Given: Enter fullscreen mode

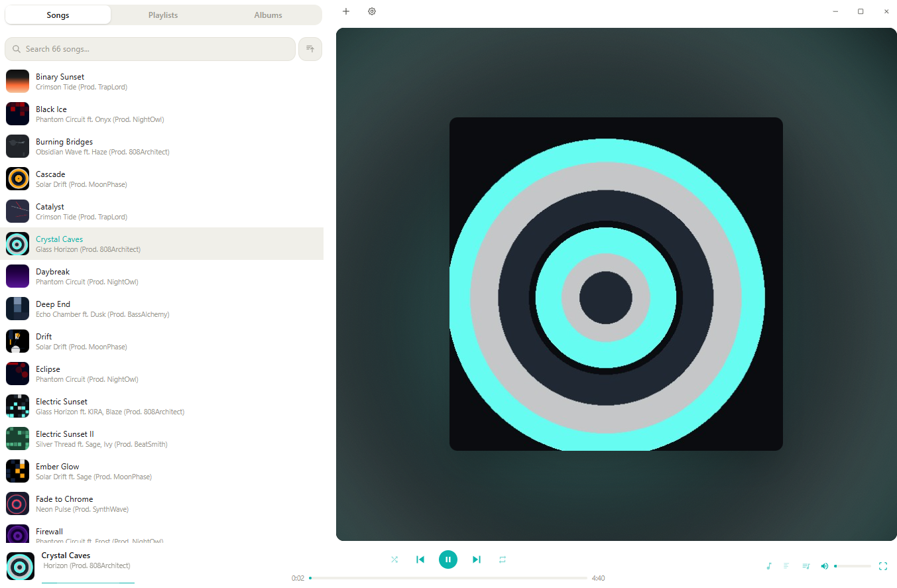Looking at the screenshot, I should click(882, 566).
